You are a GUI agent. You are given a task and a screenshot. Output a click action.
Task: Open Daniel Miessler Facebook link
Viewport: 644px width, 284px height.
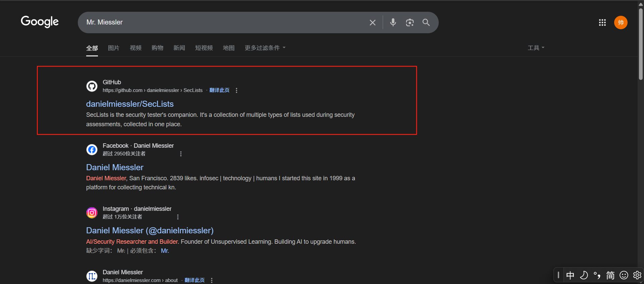(x=115, y=167)
